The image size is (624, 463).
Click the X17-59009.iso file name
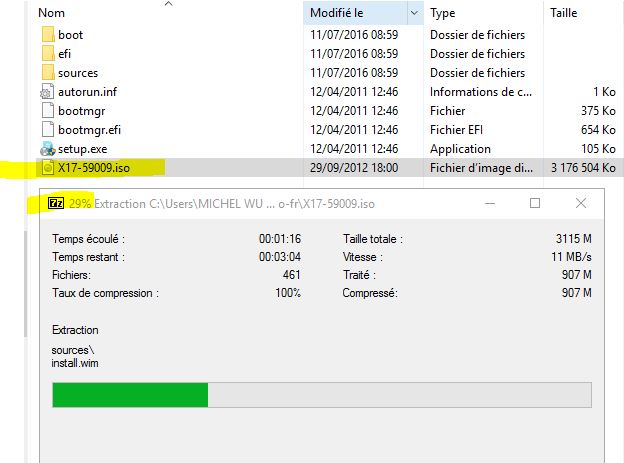coord(94,168)
